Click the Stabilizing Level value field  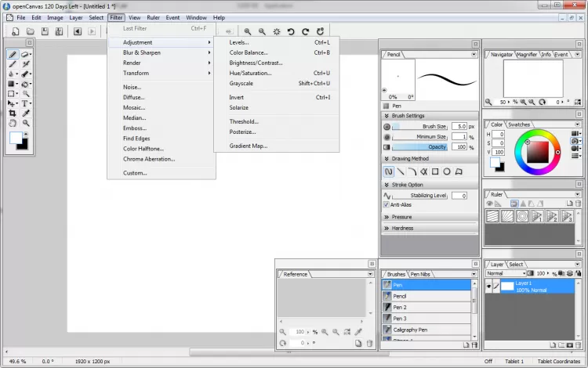pyautogui.click(x=459, y=196)
